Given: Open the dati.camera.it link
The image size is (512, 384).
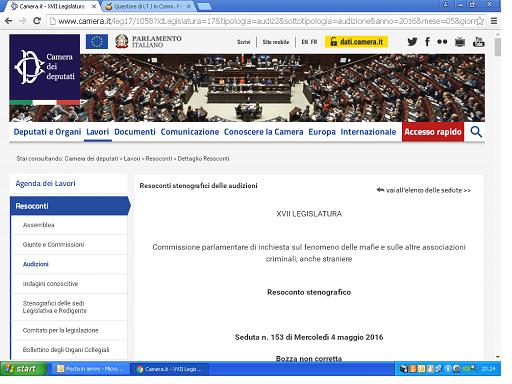Looking at the screenshot, I should tap(356, 42).
